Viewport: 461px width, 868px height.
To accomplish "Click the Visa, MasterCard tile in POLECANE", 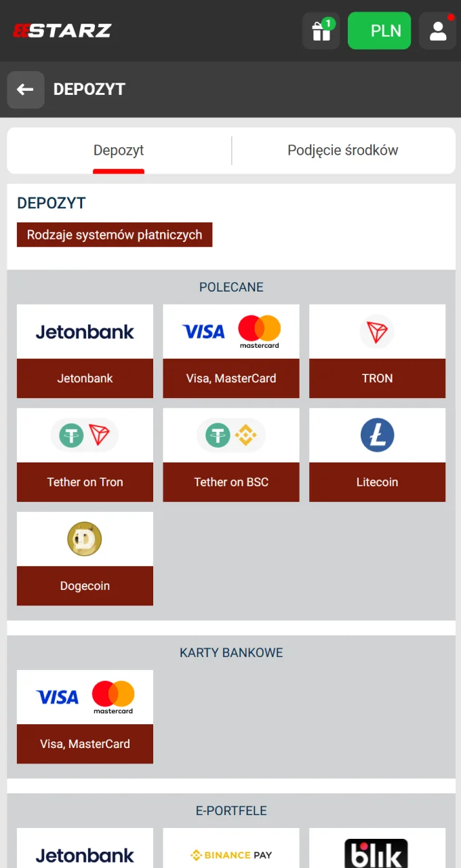I will [230, 351].
